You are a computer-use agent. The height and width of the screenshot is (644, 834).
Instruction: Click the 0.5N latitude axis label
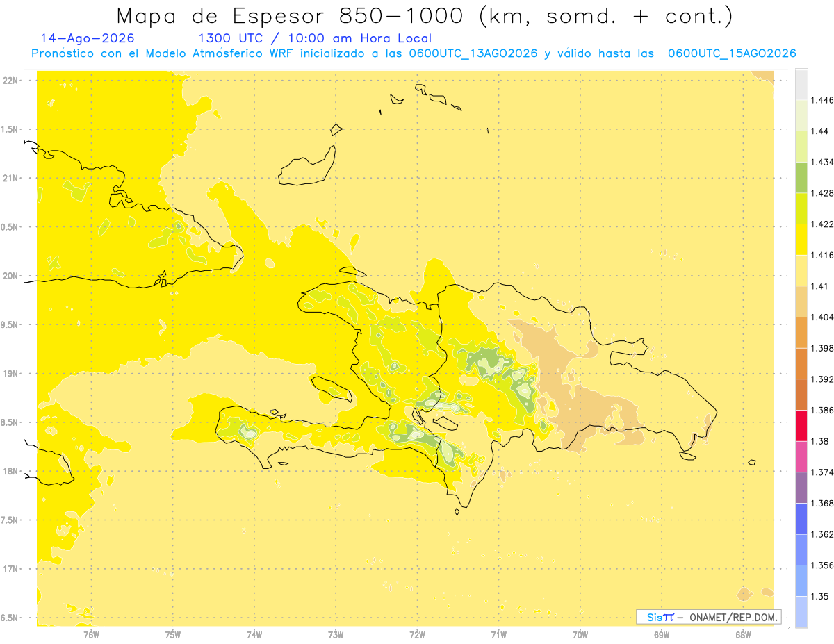click(x=10, y=227)
